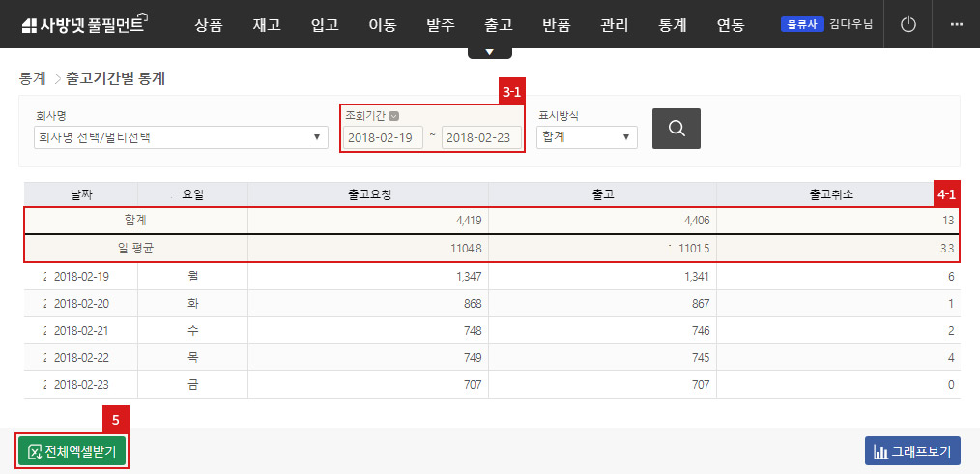This screenshot has width=980, height=474.
Task: Open the 재고 menu
Action: [267, 25]
